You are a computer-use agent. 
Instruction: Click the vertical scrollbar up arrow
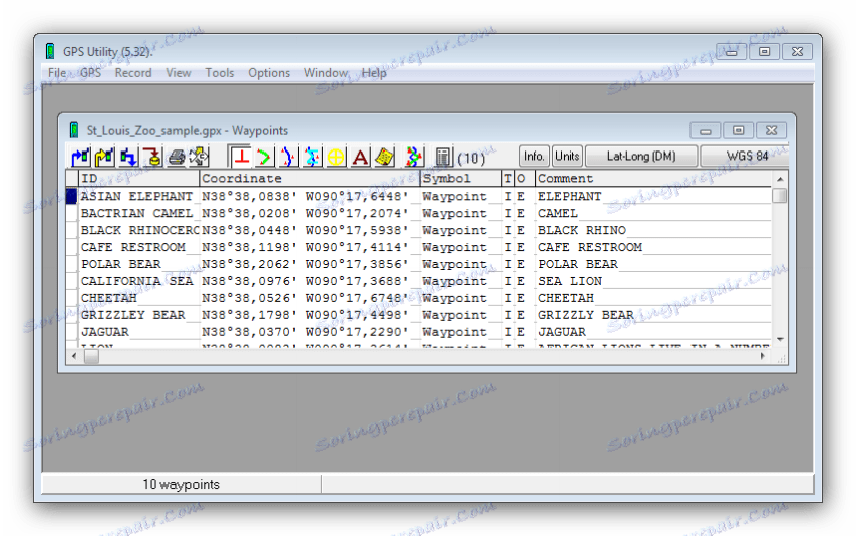(x=780, y=179)
